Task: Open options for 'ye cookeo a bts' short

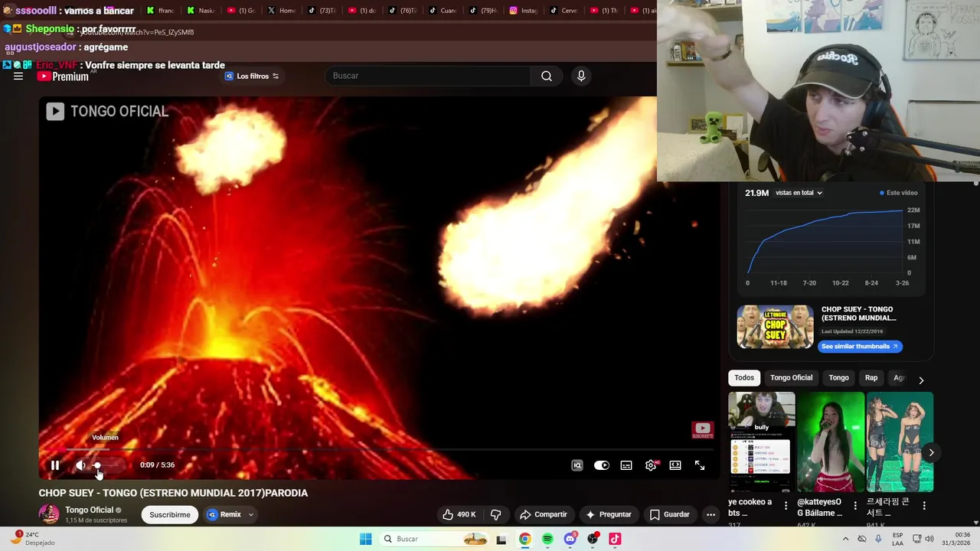Action: coord(786,506)
